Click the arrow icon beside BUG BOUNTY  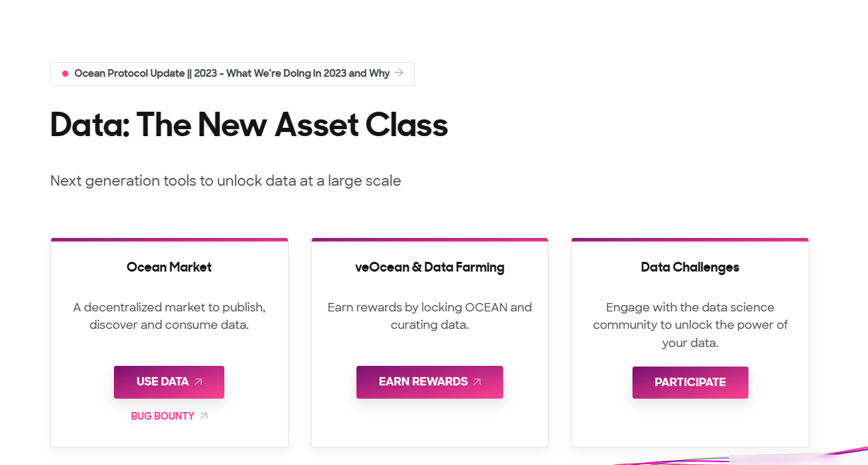click(203, 416)
